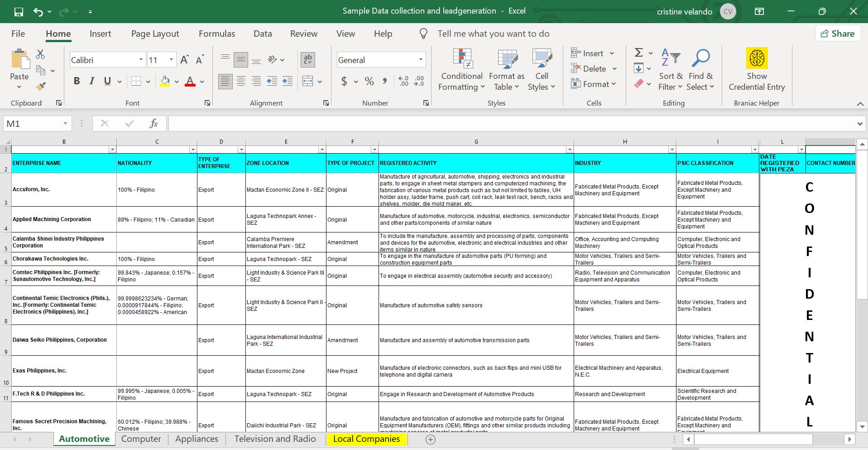Open Enterprise Name column filter dropdown
The image size is (868, 450).
112,150
